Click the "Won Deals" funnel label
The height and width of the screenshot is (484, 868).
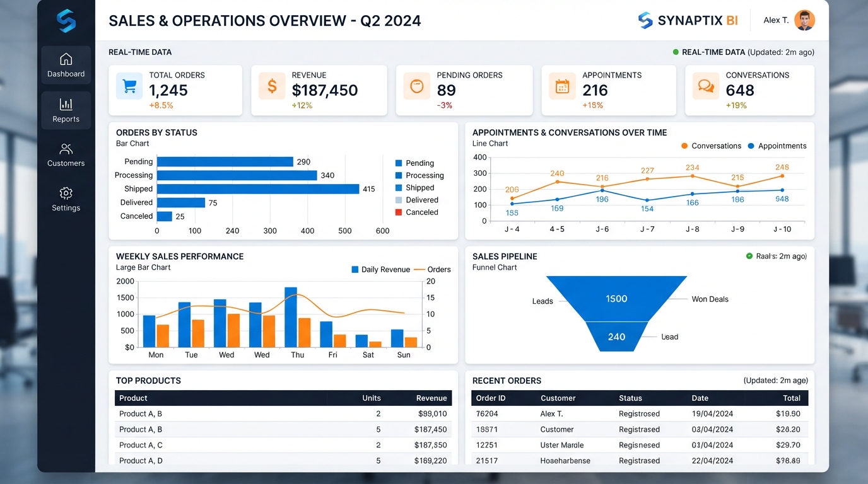(x=710, y=299)
